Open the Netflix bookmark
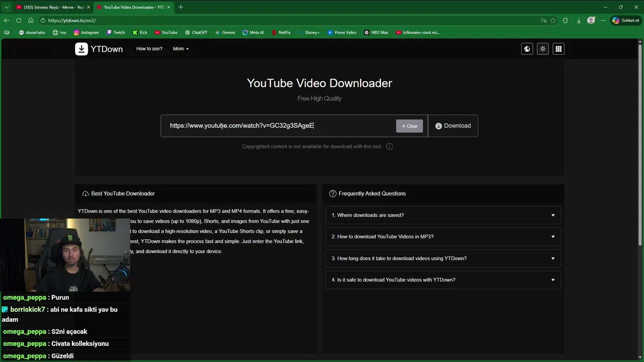The width and height of the screenshot is (644, 362). [x=281, y=32]
